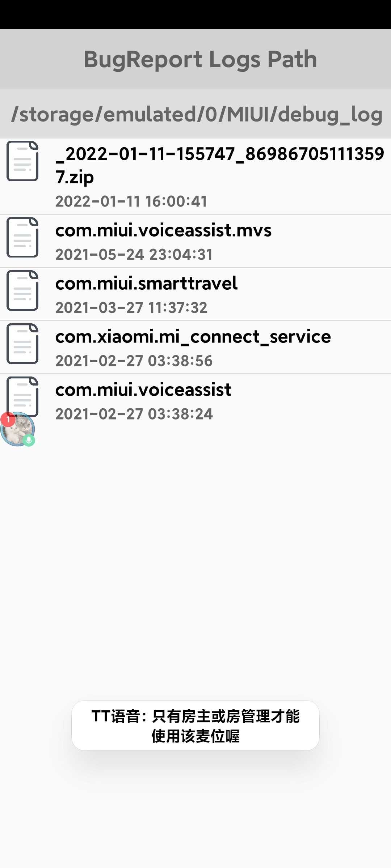This screenshot has height=868, width=391.
Task: Open the com.miui.smarttravel log folder
Action: [x=195, y=294]
